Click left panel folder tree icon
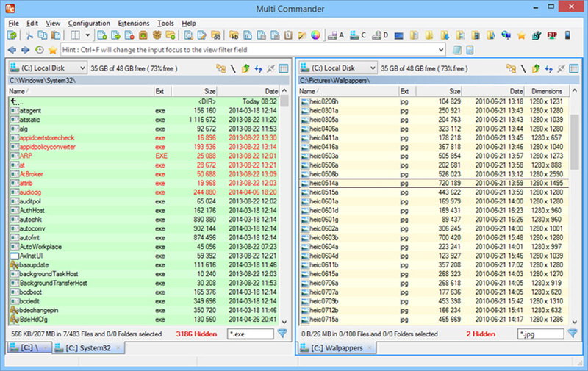Image resolution: width=588 pixels, height=371 pixels. (x=221, y=68)
